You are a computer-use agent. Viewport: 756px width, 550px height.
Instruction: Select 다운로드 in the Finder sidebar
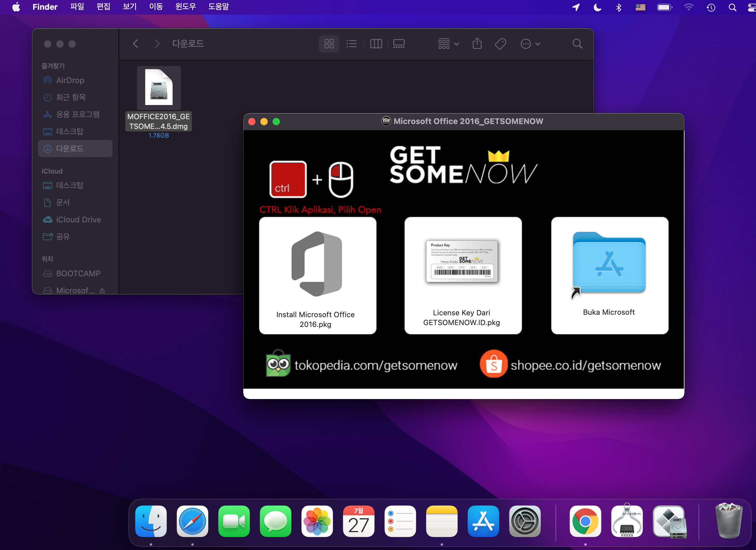[x=75, y=148]
